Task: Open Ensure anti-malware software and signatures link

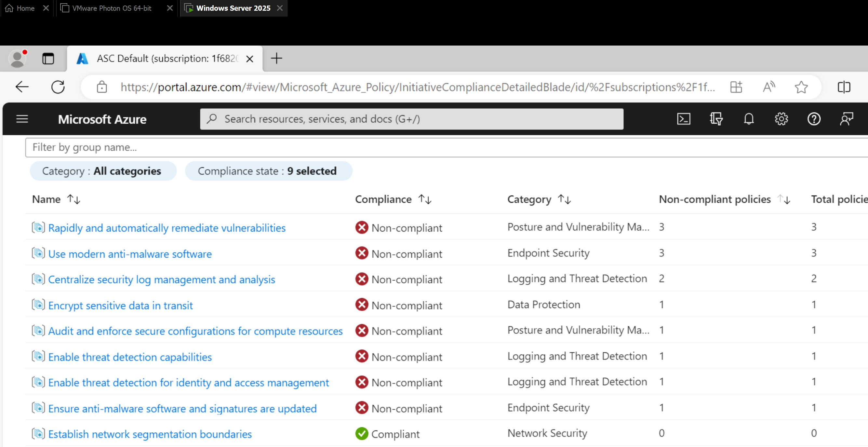Action: pyautogui.click(x=182, y=409)
